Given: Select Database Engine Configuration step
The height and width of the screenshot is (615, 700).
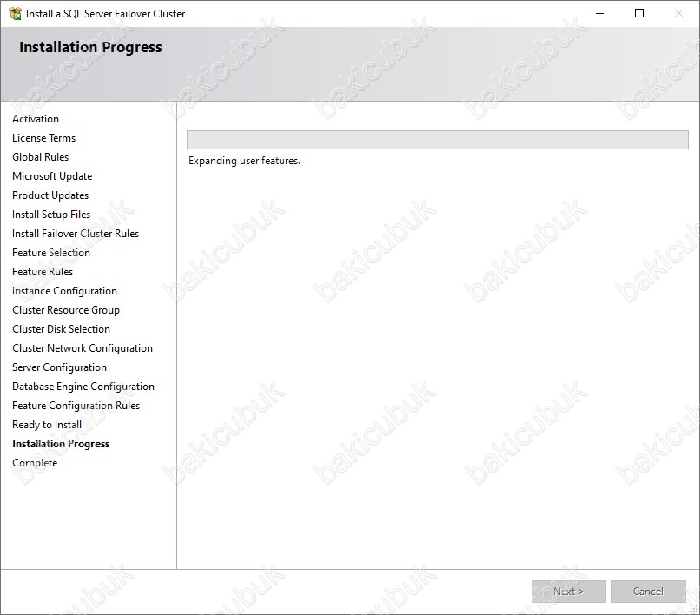Looking at the screenshot, I should coord(83,387).
